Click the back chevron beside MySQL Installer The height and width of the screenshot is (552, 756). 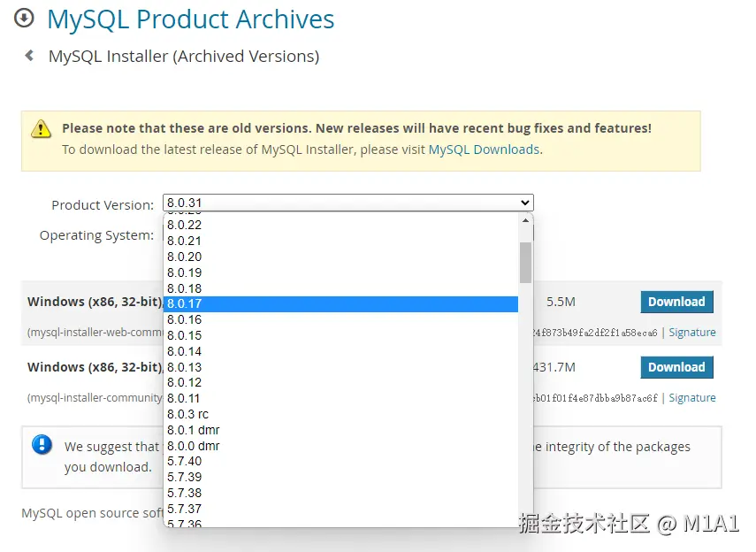coord(29,56)
